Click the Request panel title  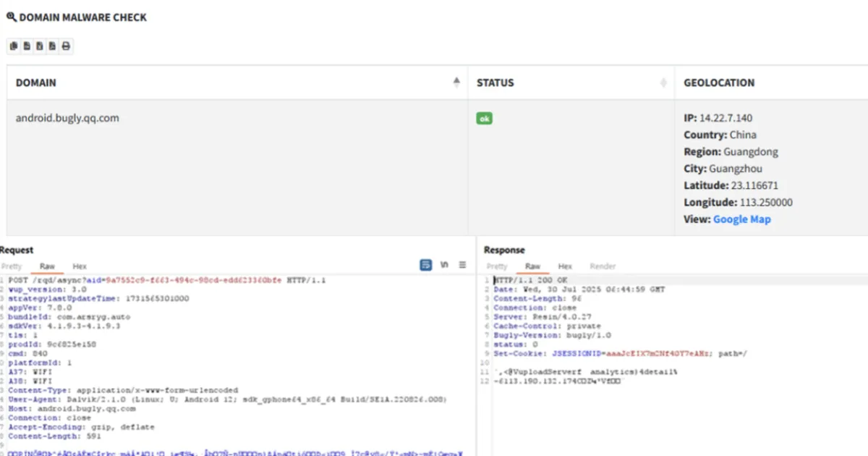17,250
